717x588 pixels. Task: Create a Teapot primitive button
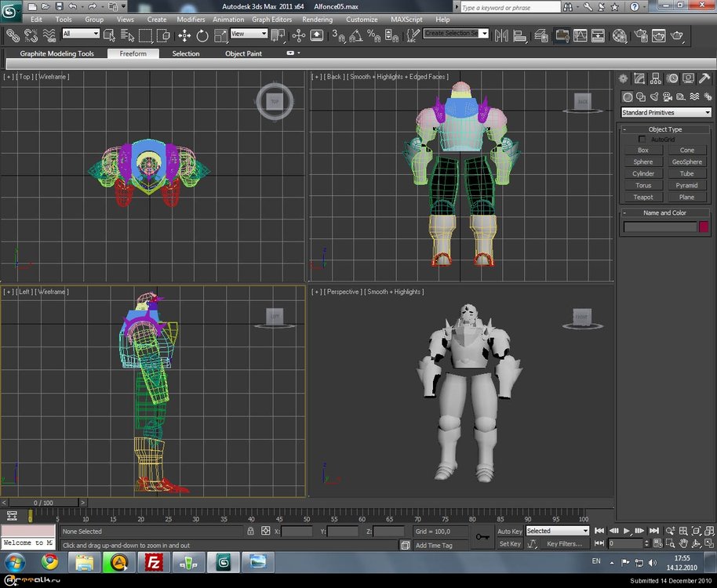click(643, 198)
